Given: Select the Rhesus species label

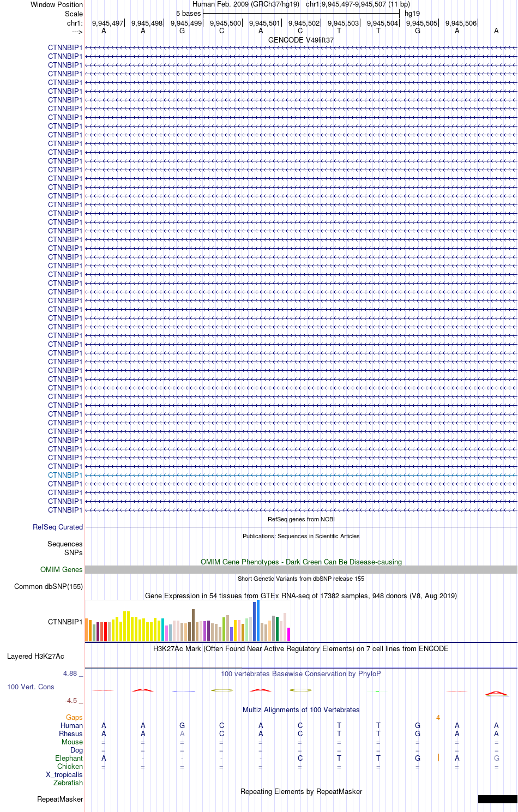Looking at the screenshot, I should point(71,733).
